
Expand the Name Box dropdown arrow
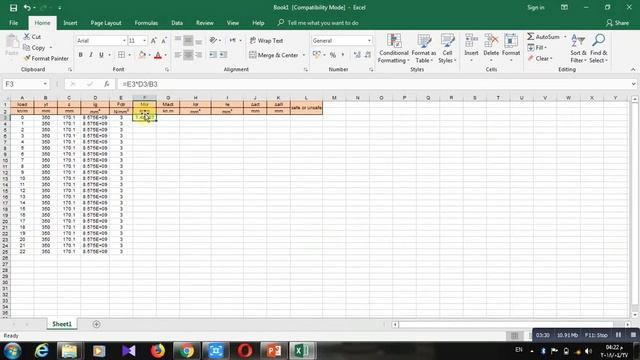tap(45, 84)
